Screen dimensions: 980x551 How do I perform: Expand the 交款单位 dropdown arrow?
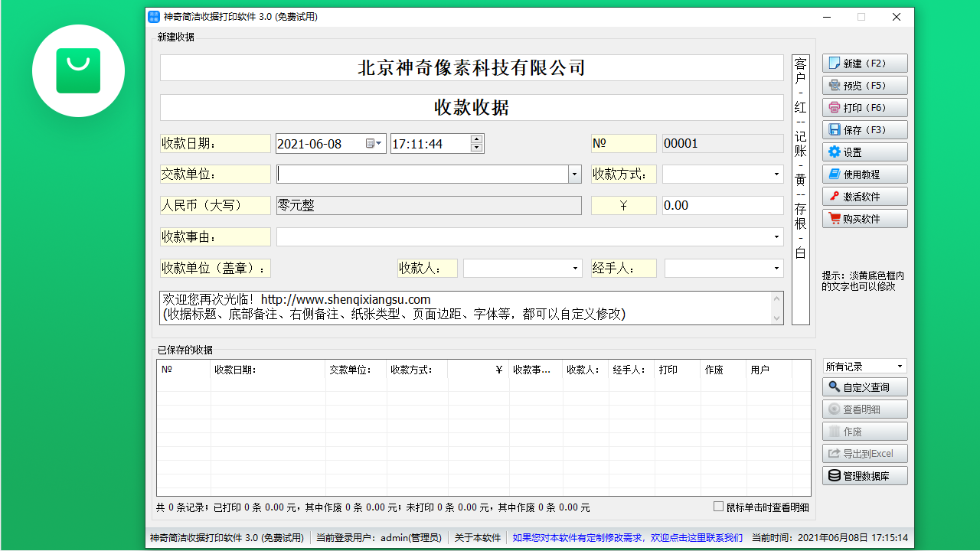(x=574, y=174)
